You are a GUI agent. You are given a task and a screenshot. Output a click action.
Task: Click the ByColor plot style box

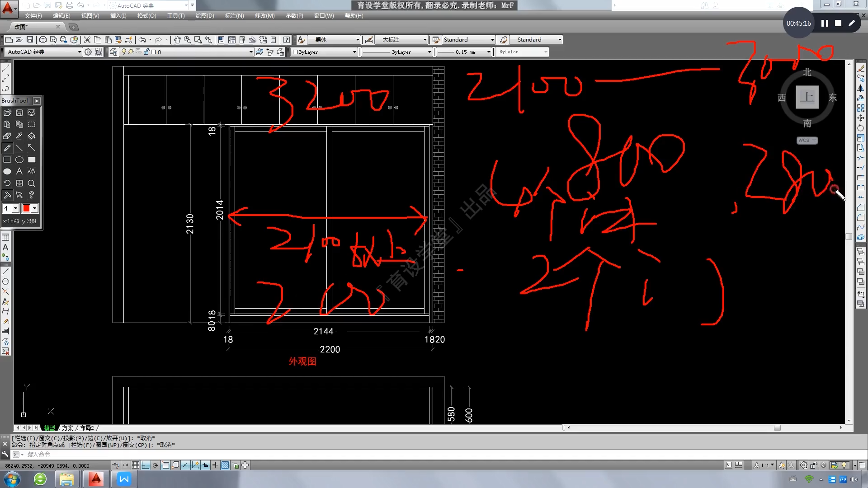[522, 52]
